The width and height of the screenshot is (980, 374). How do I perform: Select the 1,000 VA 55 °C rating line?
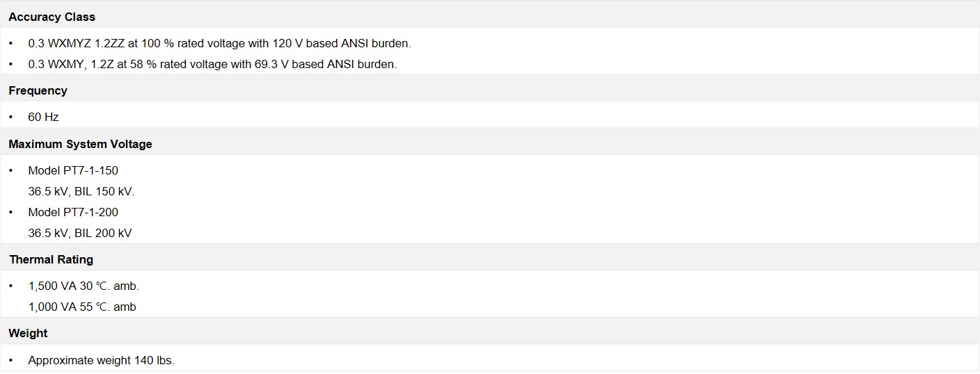pos(82,307)
